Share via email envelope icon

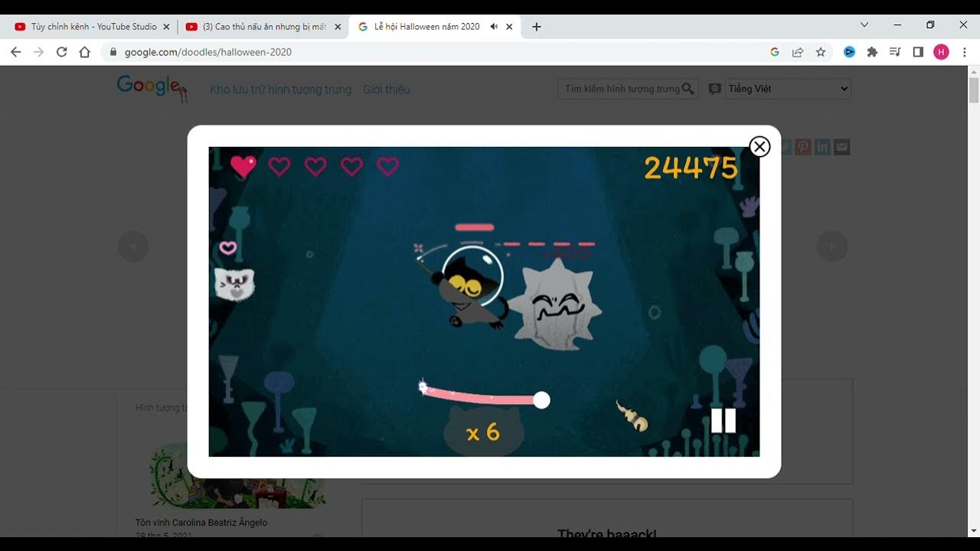pos(842,147)
